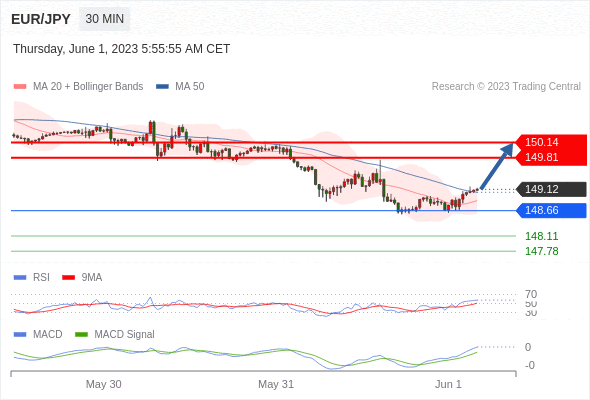
Task: Toggle the MACD blue legend marker
Action: (x=20, y=335)
